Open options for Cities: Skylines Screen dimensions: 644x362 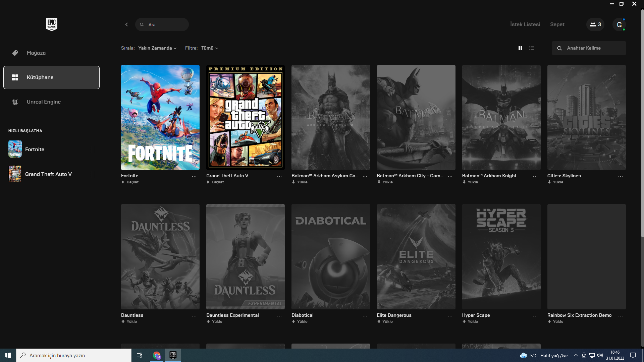621,176
